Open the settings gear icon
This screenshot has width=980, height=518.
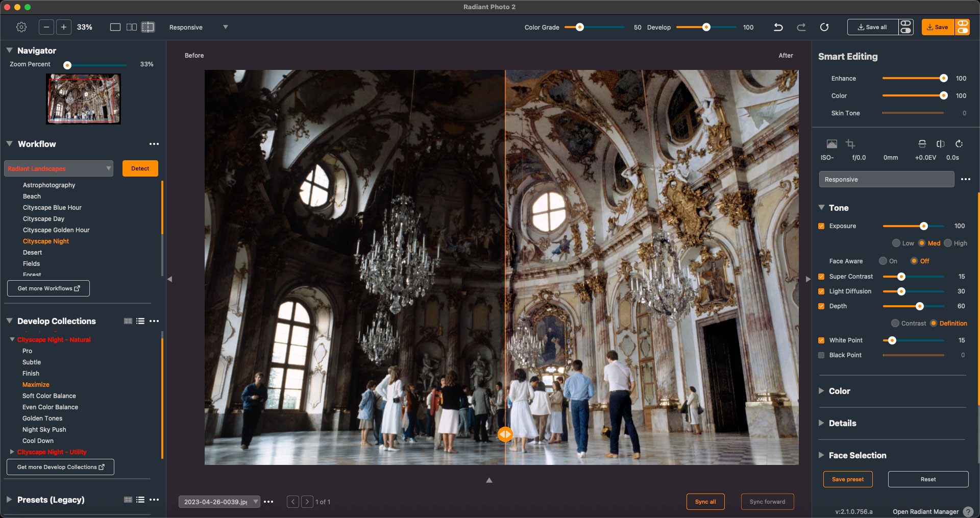21,27
